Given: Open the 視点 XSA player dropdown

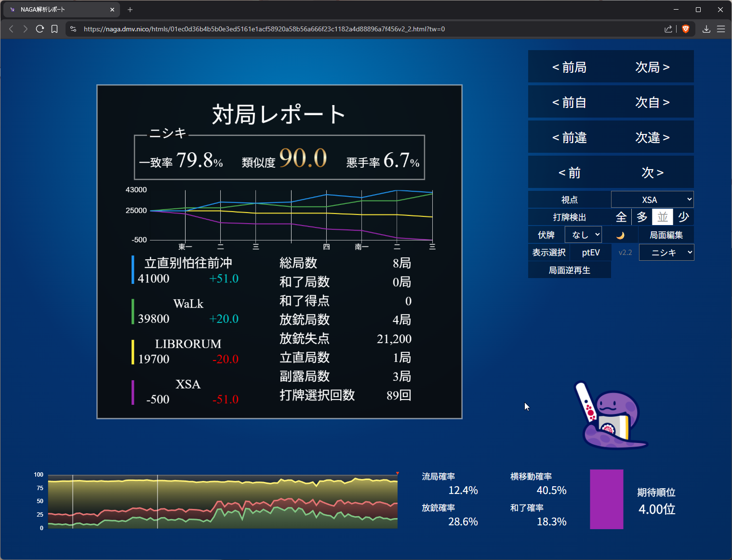Looking at the screenshot, I should tap(652, 200).
